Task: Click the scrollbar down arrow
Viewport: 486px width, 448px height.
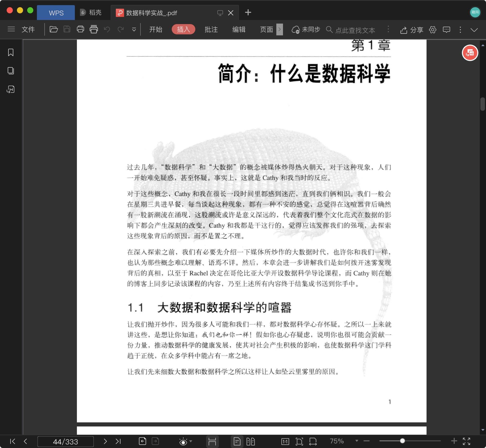Action: coord(483,430)
